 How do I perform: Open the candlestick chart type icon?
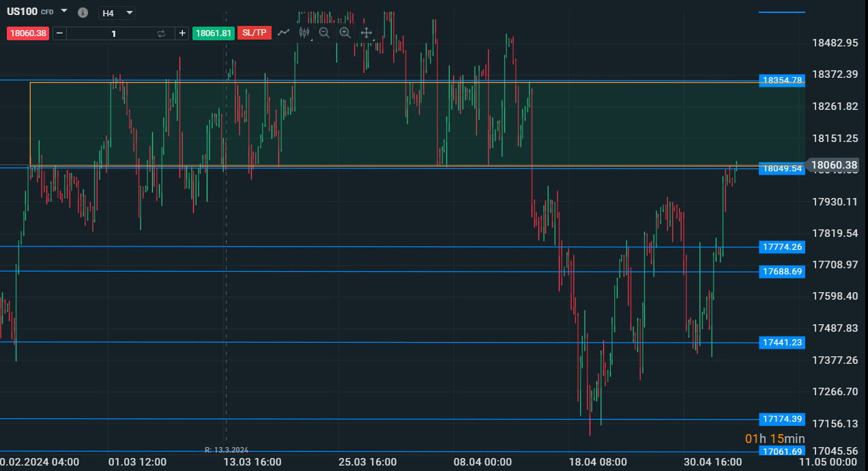(304, 32)
